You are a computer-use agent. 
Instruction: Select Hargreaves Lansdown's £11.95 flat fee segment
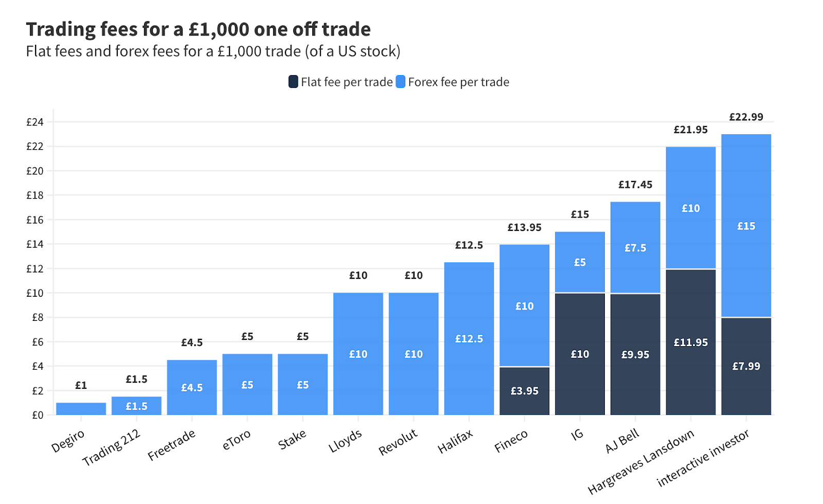[x=691, y=342]
